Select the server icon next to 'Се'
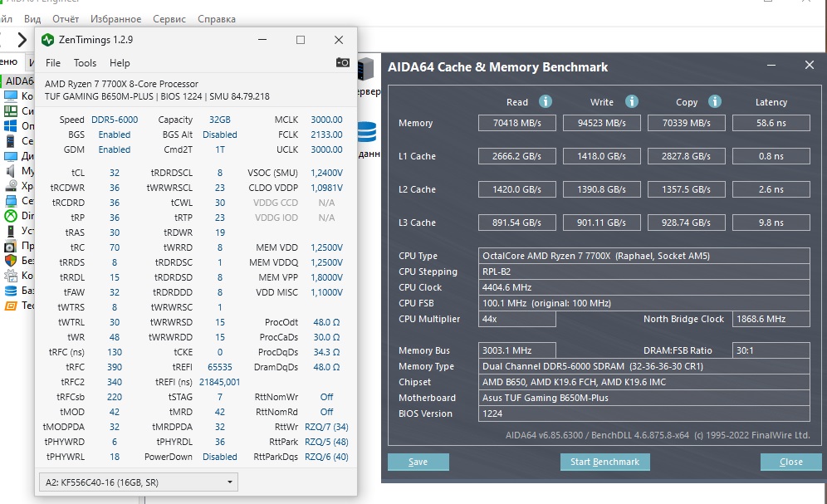The width and height of the screenshot is (827, 504). pyautogui.click(x=11, y=141)
